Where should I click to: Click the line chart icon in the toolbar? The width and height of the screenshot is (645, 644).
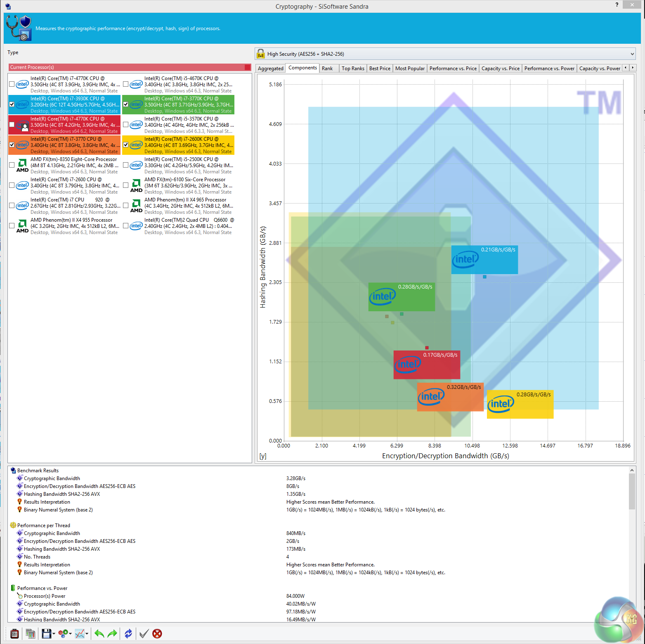[80, 634]
